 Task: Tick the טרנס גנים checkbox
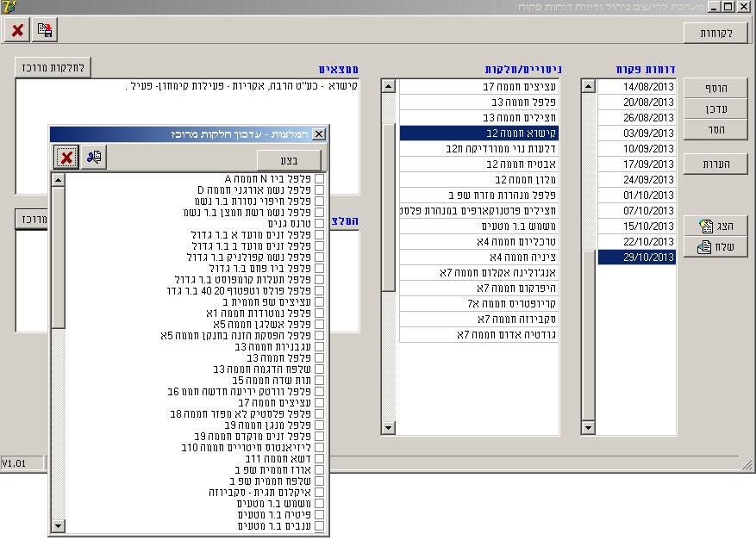pos(319,224)
